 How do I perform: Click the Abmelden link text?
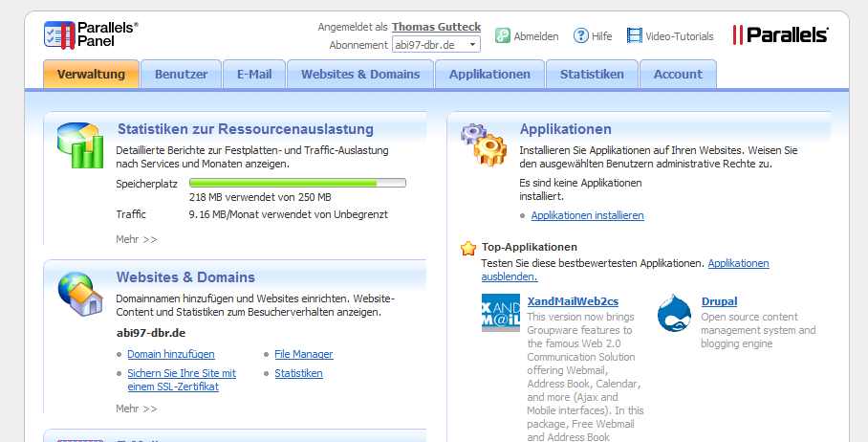(536, 36)
